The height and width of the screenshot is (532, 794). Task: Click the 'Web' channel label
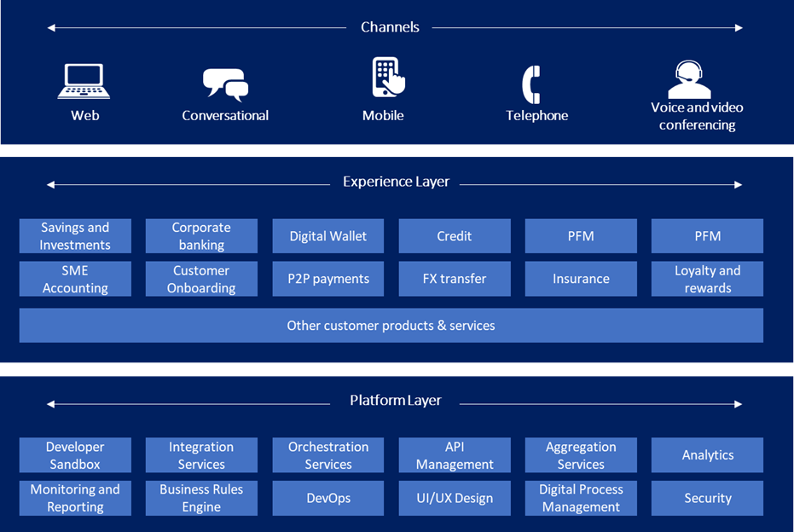pos(85,115)
